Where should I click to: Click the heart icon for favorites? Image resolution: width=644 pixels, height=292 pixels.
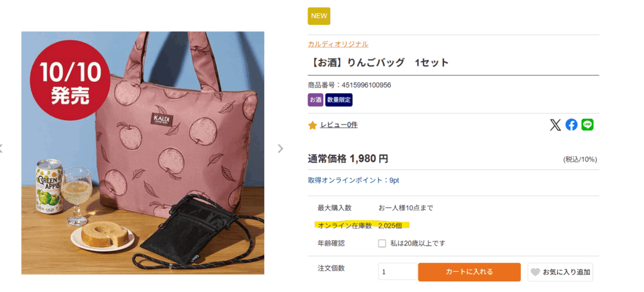click(535, 272)
